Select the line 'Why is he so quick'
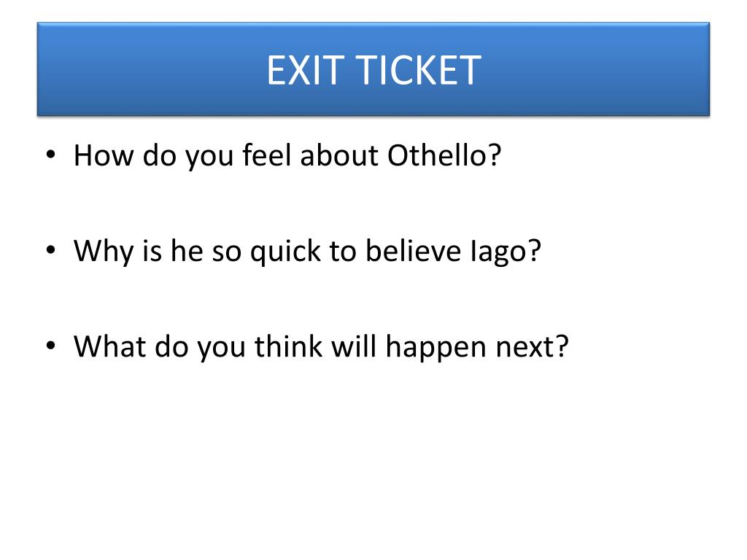The image size is (747, 560). click(x=307, y=251)
